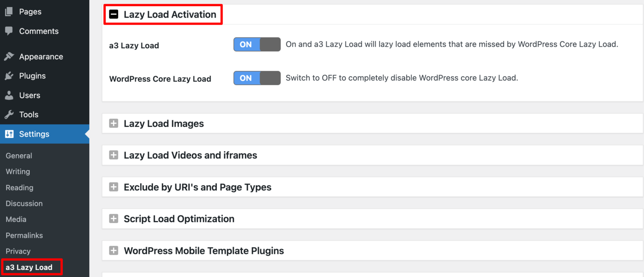Open Comments via its speech-bubble icon

pos(9,31)
